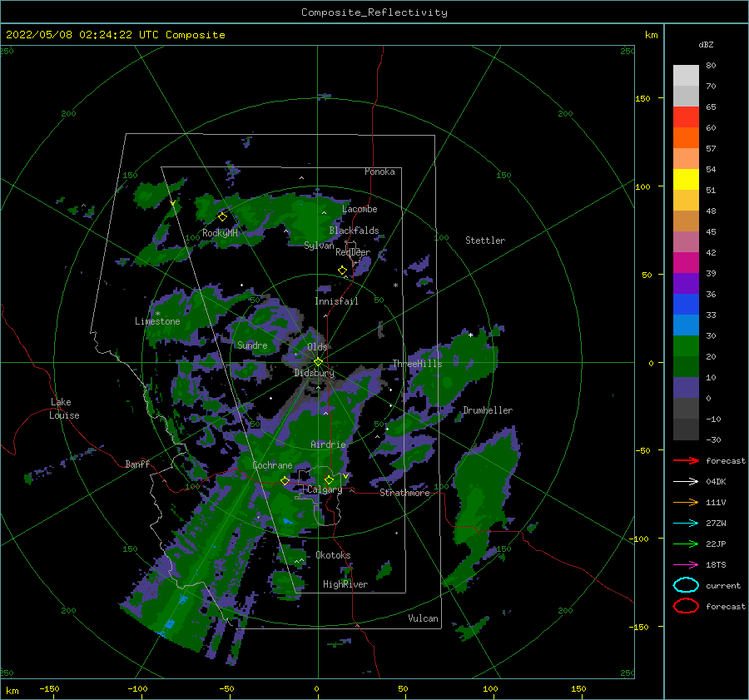The height and width of the screenshot is (700, 749).
Task: Click the Lacombe city label
Action: (x=360, y=209)
